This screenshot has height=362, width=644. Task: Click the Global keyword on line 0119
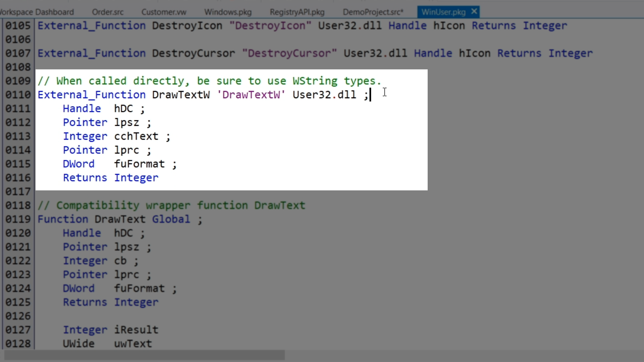coord(171,219)
